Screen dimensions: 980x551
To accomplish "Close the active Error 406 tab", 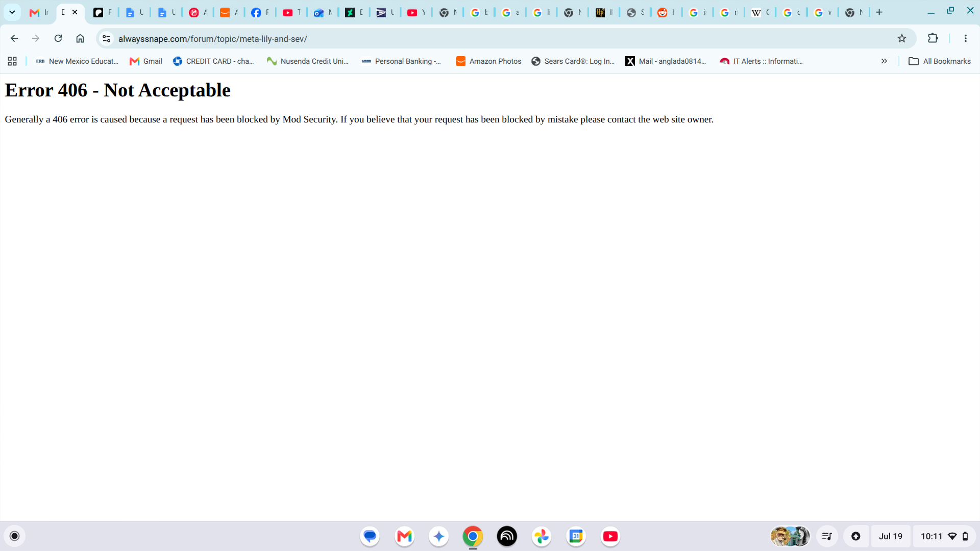I will tap(75, 12).
